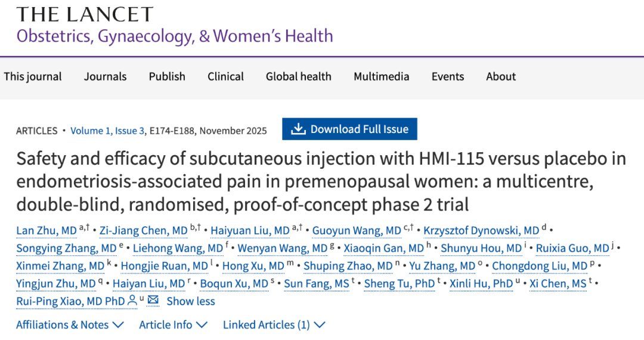Image resolution: width=644 pixels, height=340 pixels.
Task: Open the Linked Articles (1) dropdown
Action: [274, 324]
